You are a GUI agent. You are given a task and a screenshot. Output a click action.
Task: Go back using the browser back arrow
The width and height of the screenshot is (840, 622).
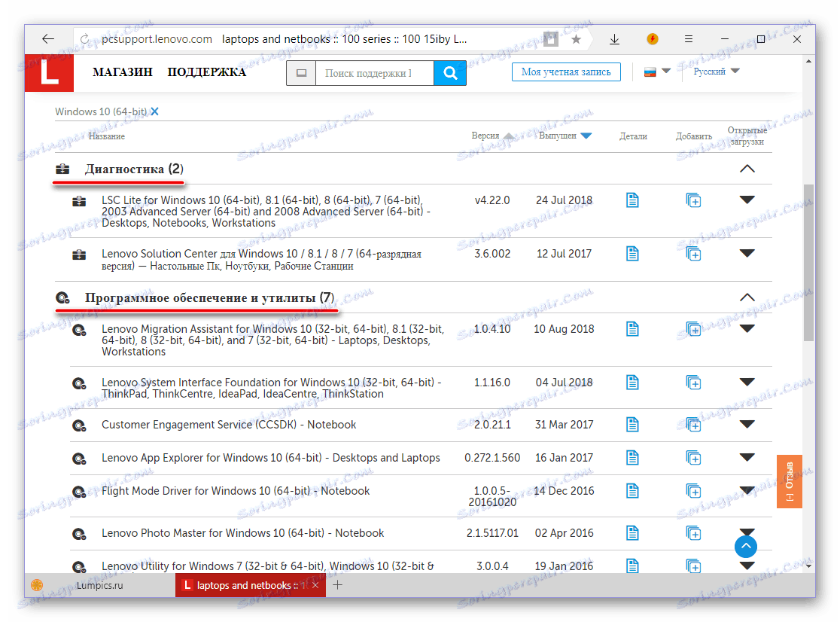pyautogui.click(x=48, y=38)
